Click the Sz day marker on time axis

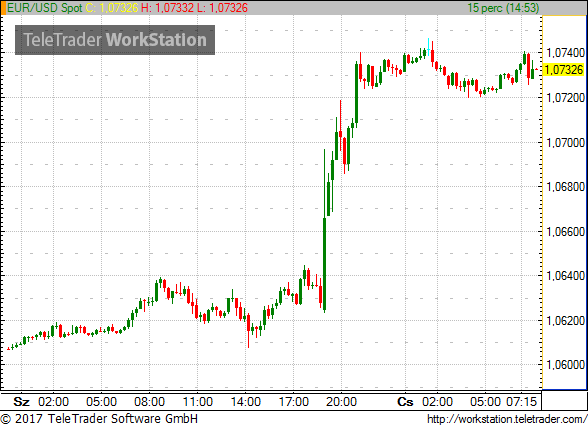pyautogui.click(x=21, y=402)
